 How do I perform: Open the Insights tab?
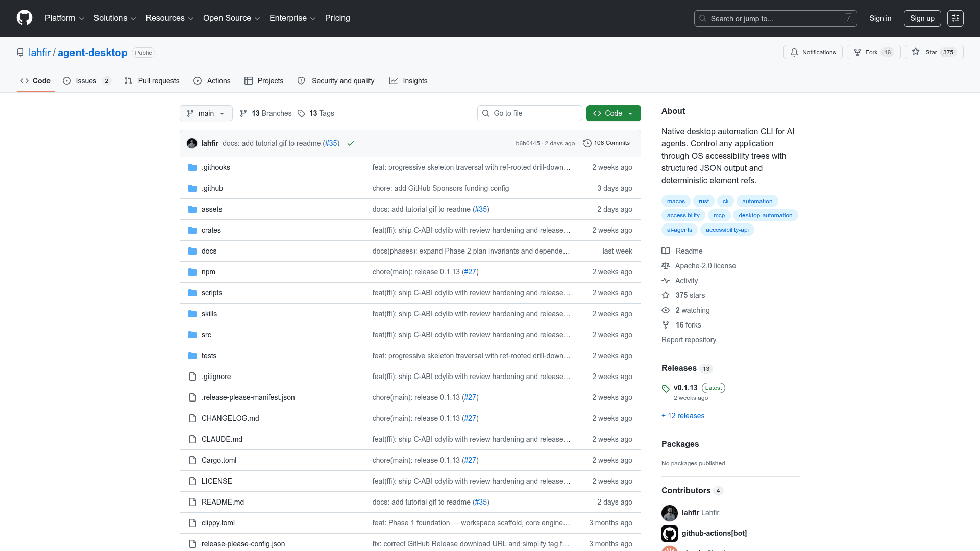click(408, 81)
